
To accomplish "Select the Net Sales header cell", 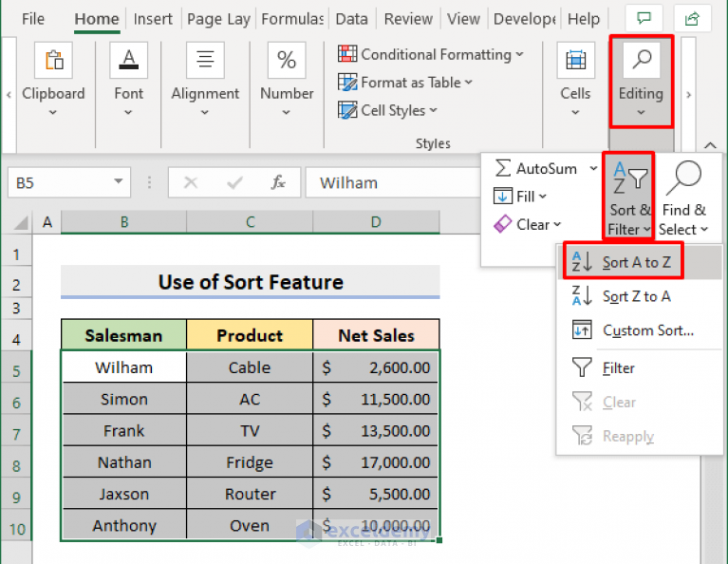I will (x=376, y=335).
